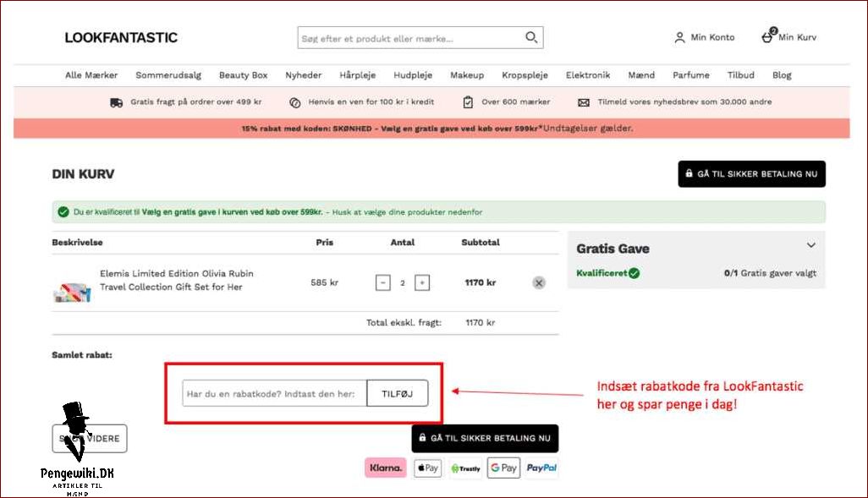Open Parfume menu
This screenshot has height=498, width=868.
click(691, 75)
